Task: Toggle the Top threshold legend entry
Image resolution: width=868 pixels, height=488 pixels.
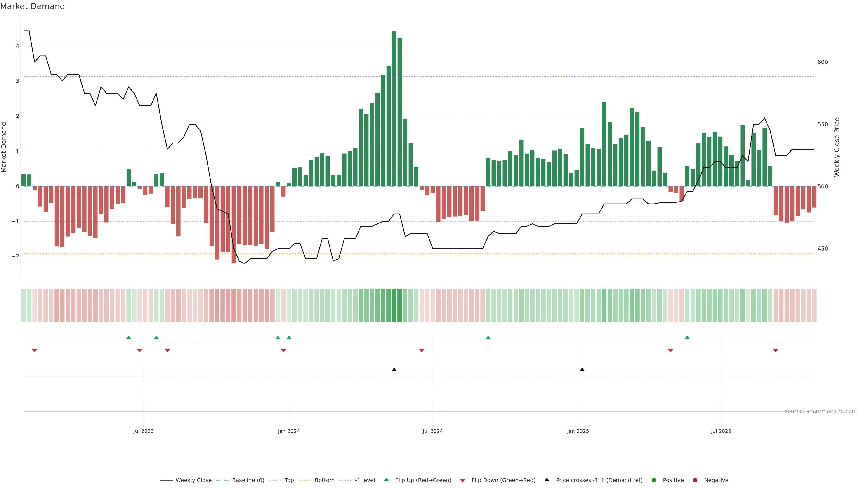Action: tap(289, 480)
